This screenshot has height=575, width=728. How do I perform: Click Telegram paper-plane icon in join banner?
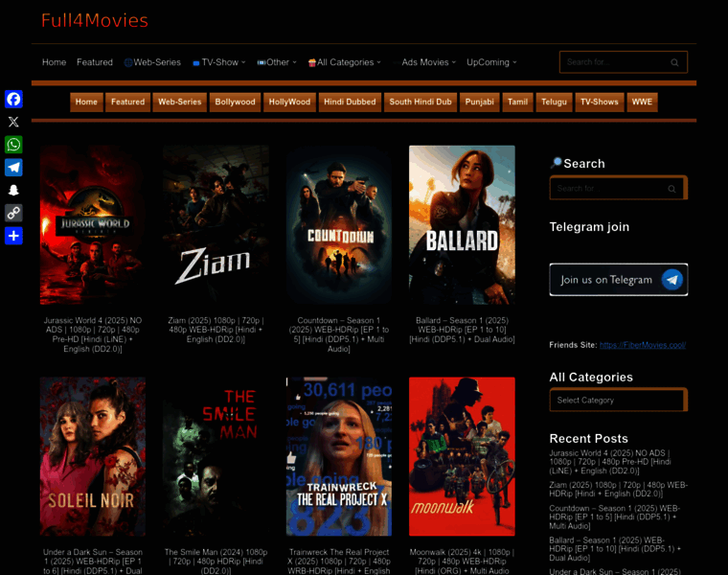[x=671, y=280]
